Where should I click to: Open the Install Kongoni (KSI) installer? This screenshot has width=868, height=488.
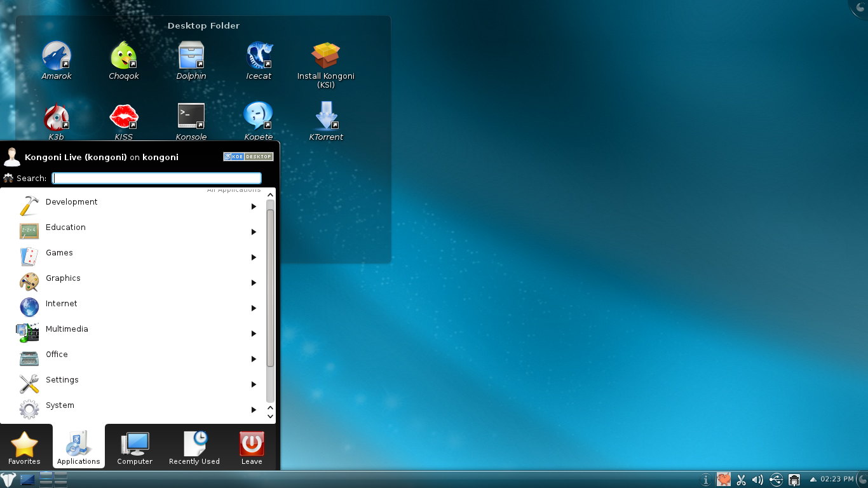click(x=325, y=54)
